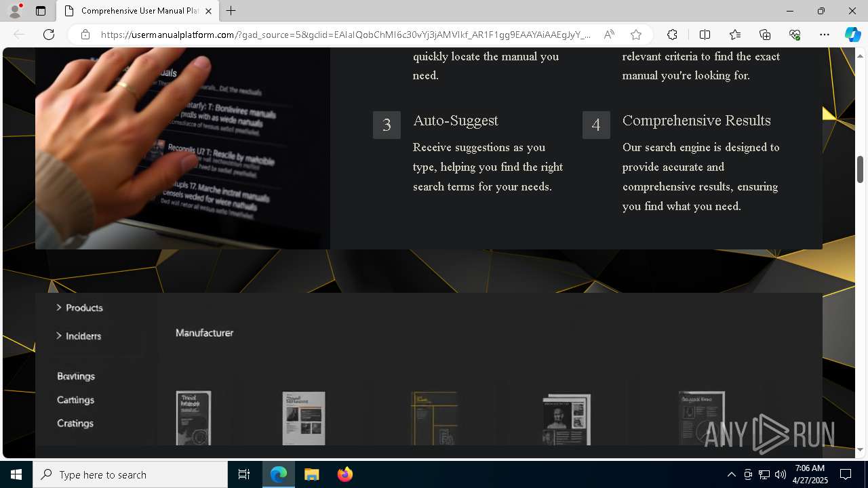Viewport: 868px width, 488px height.
Task: Open Browser essentials heart icon
Action: (795, 35)
